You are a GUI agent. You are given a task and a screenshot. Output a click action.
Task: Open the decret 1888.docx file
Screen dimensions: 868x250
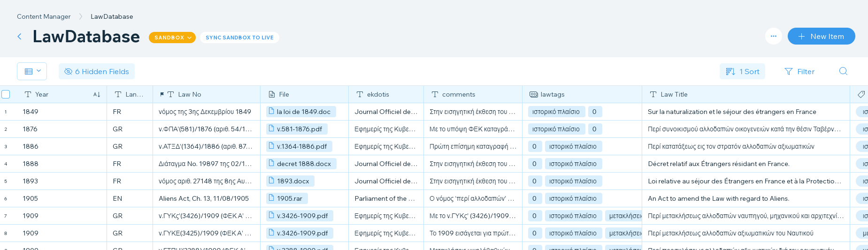(301, 164)
